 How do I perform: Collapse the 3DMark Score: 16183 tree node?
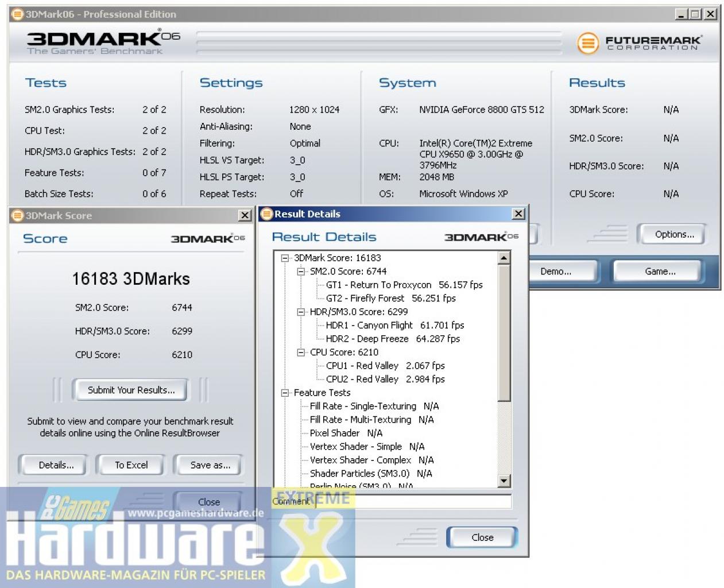click(285, 258)
